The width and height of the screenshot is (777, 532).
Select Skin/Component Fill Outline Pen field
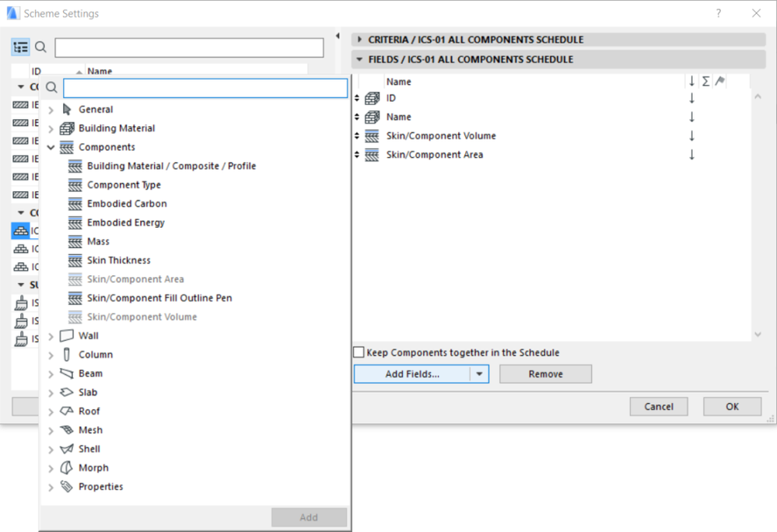159,298
